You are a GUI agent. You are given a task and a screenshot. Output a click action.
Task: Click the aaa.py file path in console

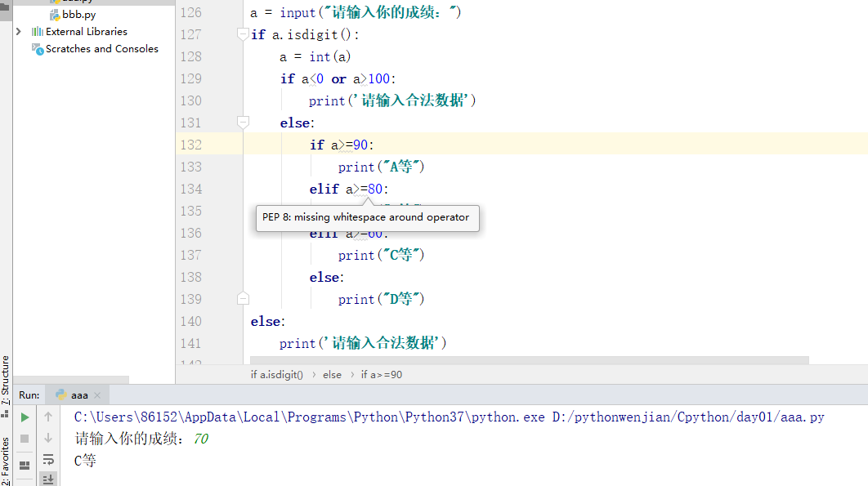click(x=688, y=417)
